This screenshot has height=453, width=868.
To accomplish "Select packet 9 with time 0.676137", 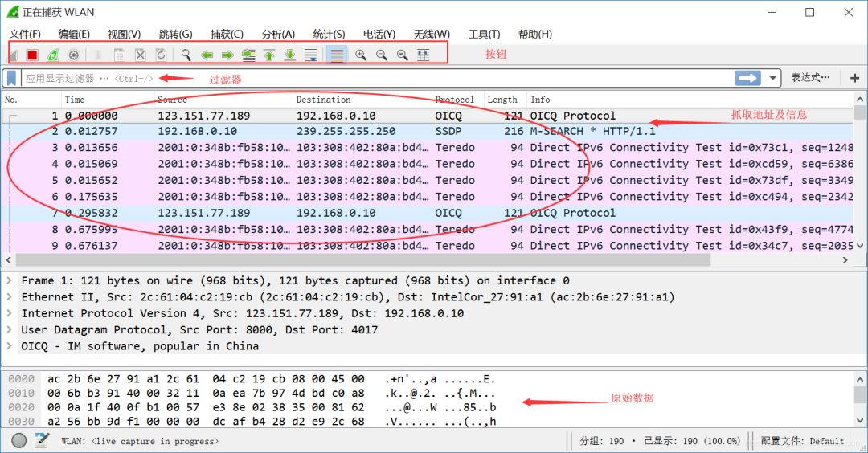I will [x=427, y=246].
